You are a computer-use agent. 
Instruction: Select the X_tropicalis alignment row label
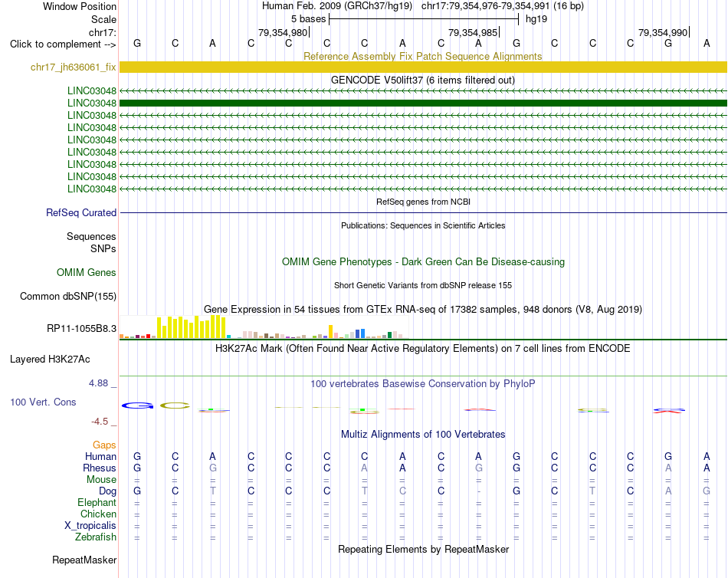[90, 526]
